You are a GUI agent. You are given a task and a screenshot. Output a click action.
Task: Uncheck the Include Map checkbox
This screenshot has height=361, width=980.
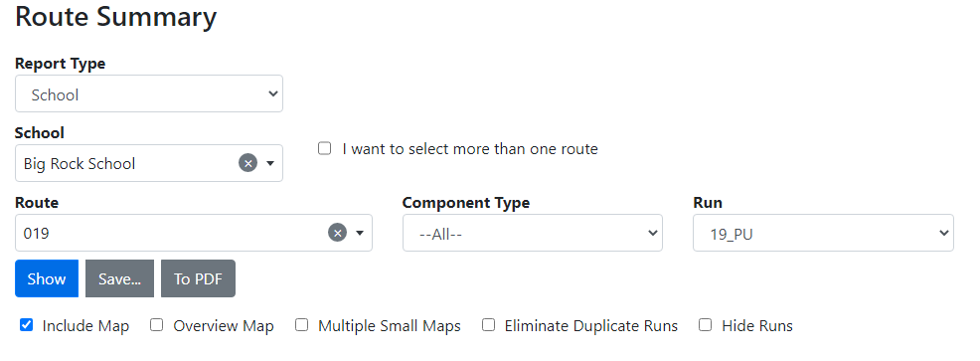26,325
